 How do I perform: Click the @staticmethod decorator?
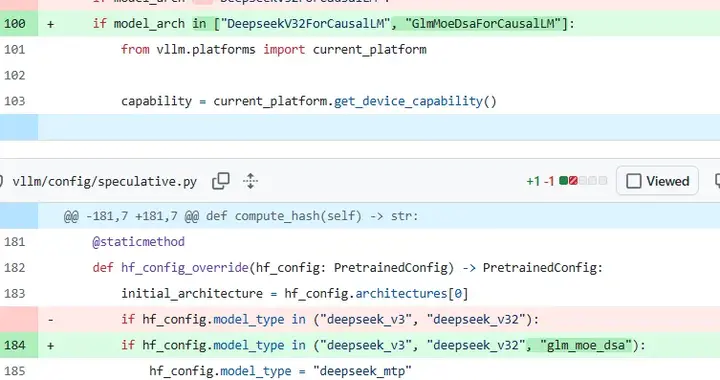[x=139, y=241]
